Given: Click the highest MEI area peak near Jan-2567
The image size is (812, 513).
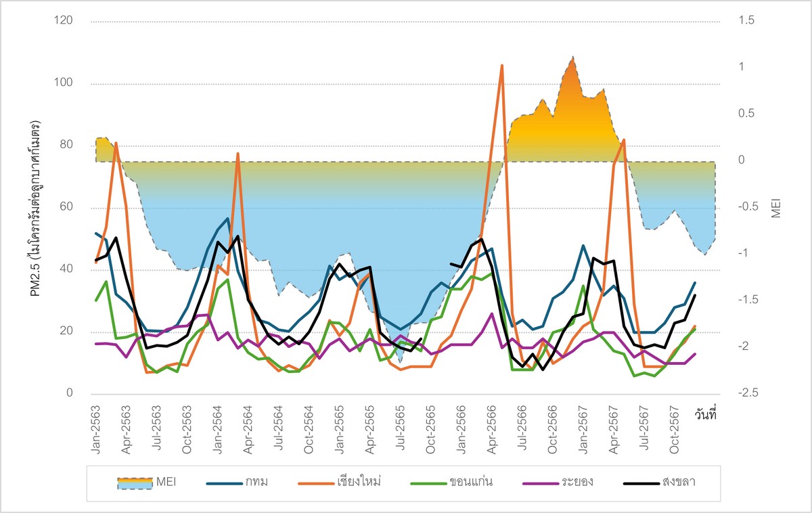Looking at the screenshot, I should click(x=573, y=58).
